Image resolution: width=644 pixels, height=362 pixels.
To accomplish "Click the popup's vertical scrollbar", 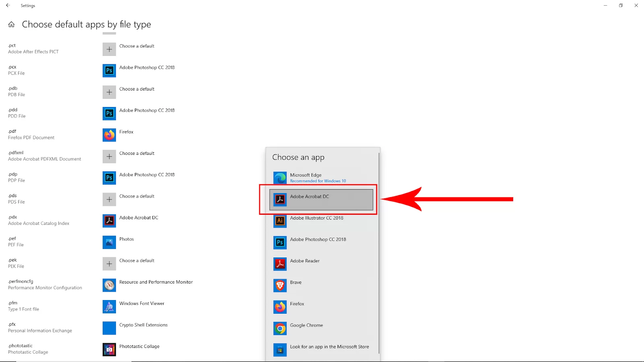I will 379,253.
